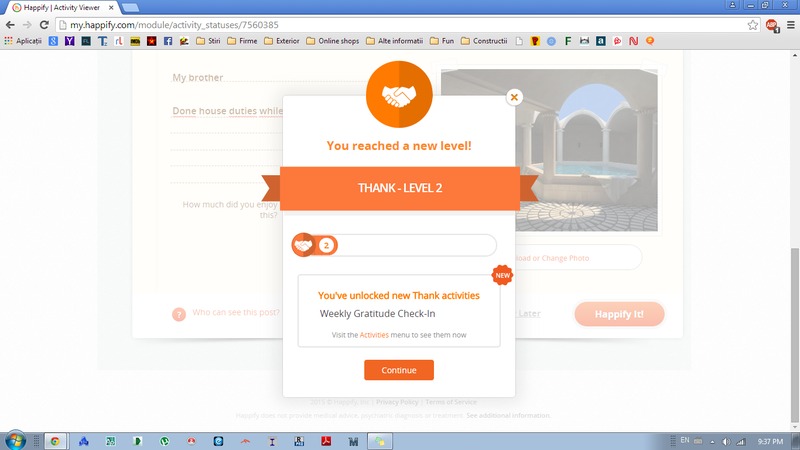This screenshot has width=800, height=450.
Task: Open the Constructii bookmarks folder
Action: click(484, 41)
